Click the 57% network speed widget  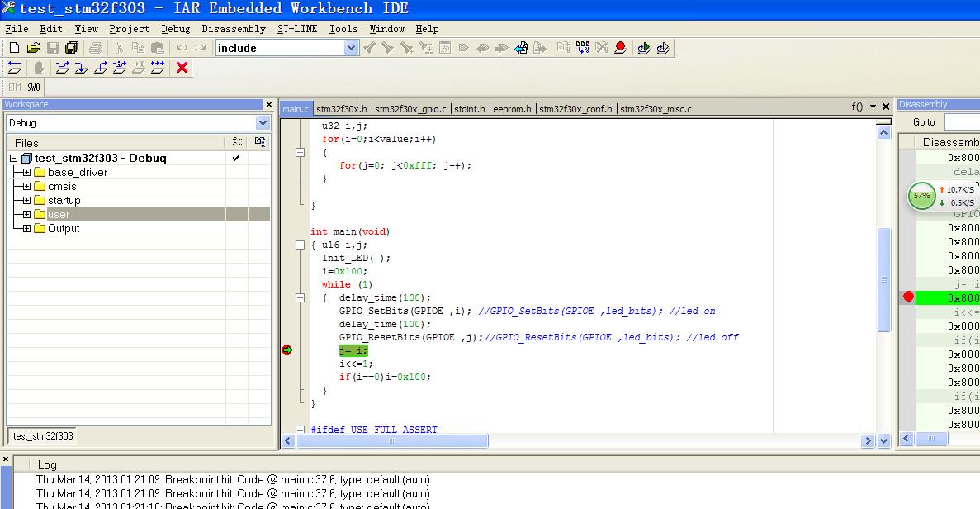click(922, 196)
